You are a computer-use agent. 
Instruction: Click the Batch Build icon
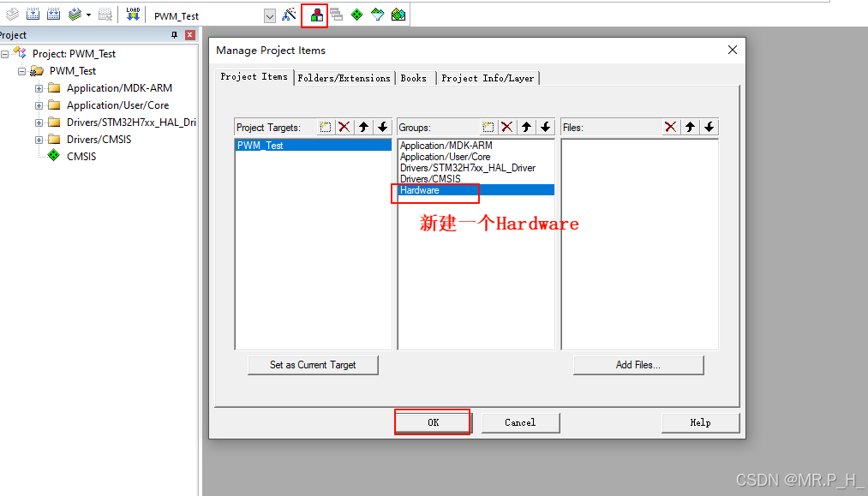(75, 15)
